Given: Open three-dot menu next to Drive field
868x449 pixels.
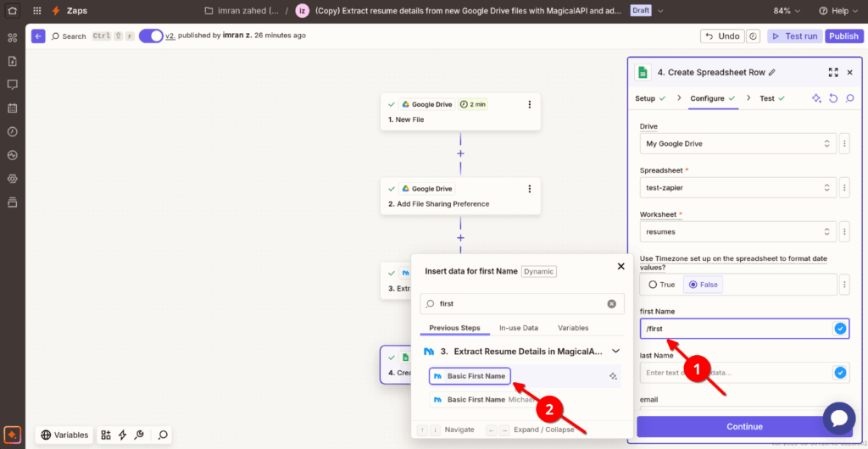Looking at the screenshot, I should (845, 144).
